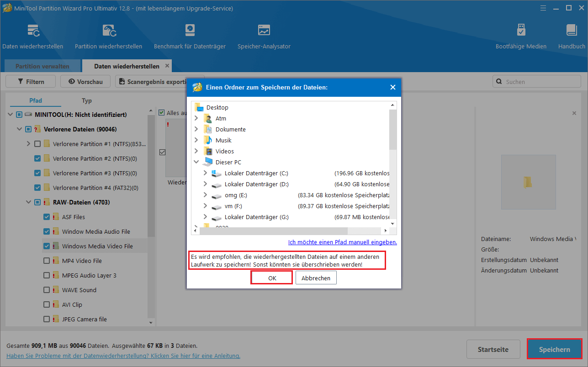Expand the vm (F:) drive node
This screenshot has height=367, width=588.
(x=205, y=206)
